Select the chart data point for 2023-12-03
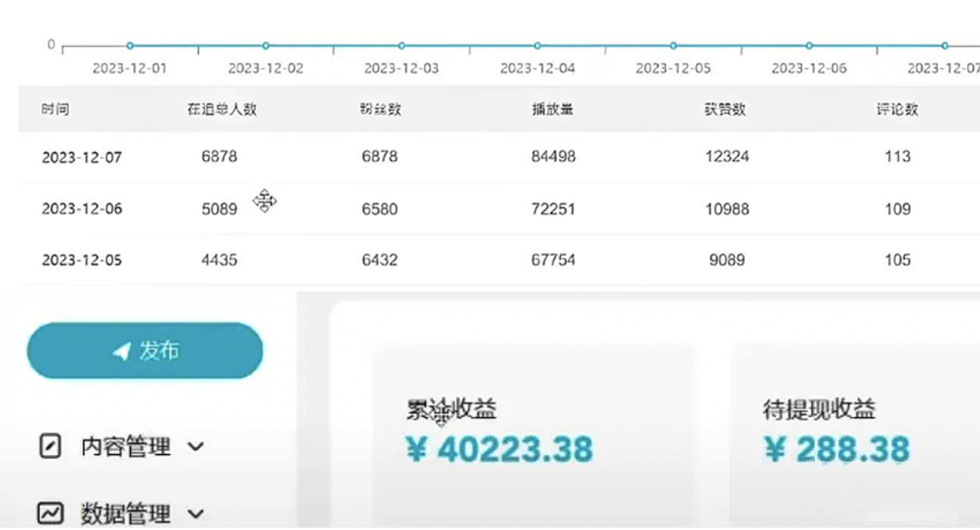The image size is (980, 530). (402, 46)
